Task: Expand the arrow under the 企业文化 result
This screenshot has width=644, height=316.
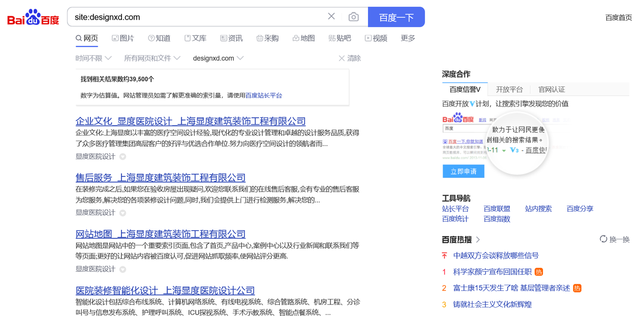Action: (123, 157)
